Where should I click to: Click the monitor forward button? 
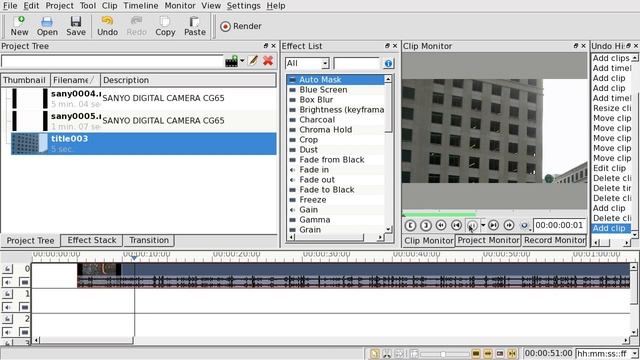509,225
